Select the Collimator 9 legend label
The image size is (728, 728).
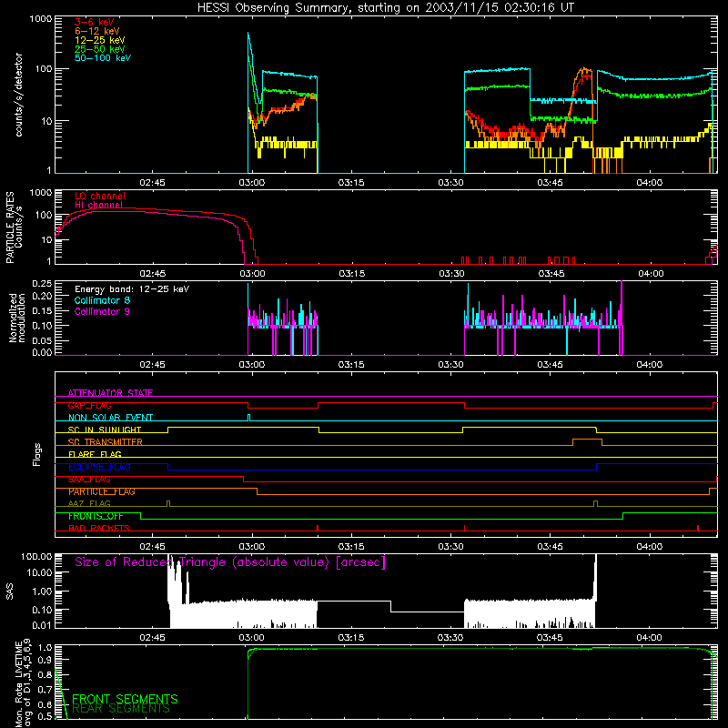pyautogui.click(x=102, y=311)
